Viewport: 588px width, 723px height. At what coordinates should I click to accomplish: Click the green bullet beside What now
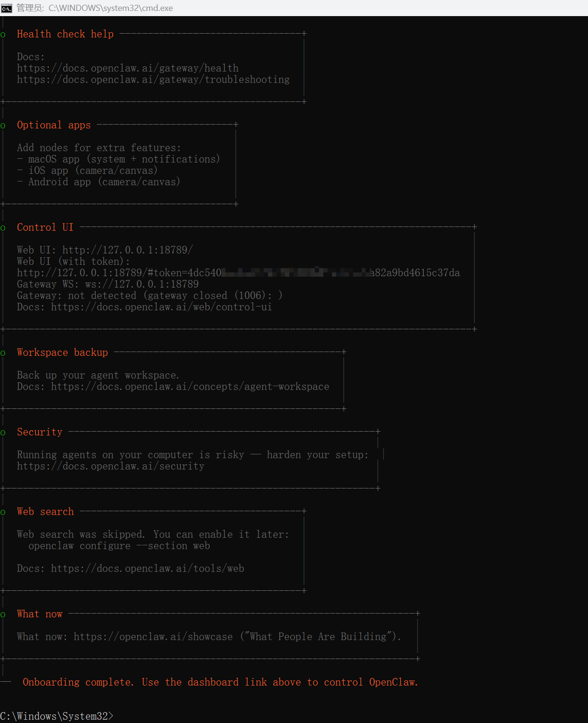[x=3, y=615]
